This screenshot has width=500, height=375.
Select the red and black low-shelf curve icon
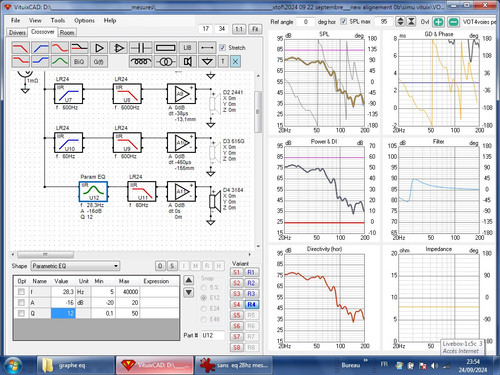point(79,48)
